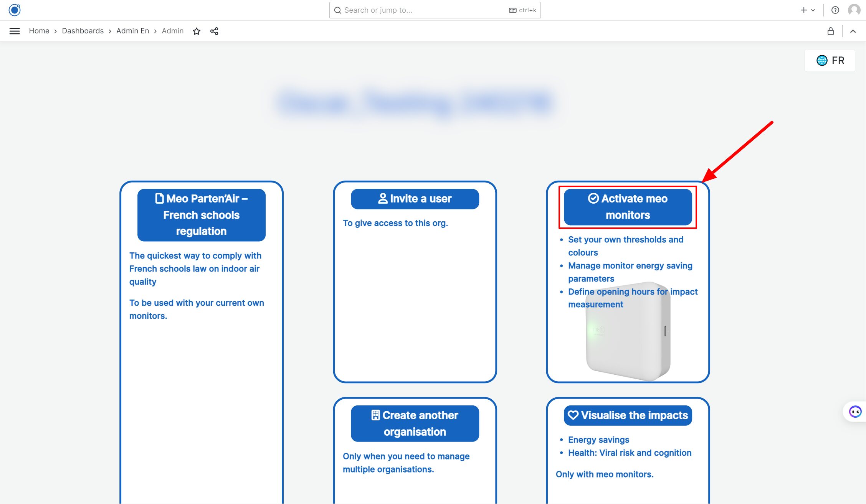Click the Meo Parten'Air French schools regulation button
The height and width of the screenshot is (504, 866).
pos(200,215)
